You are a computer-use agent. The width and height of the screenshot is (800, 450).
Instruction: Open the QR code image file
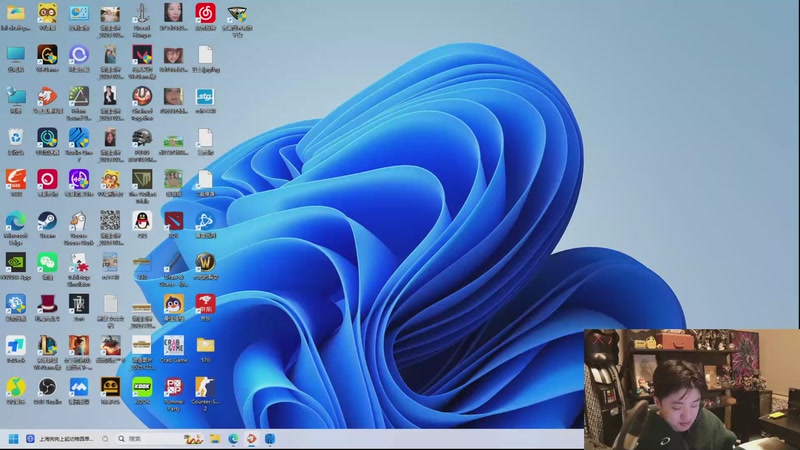[110, 221]
